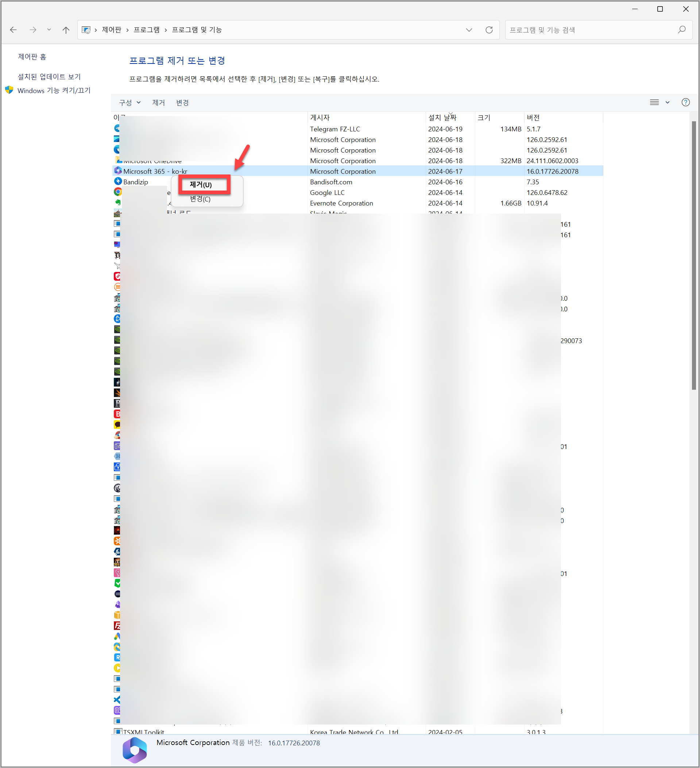This screenshot has width=700, height=768.
Task: Open the help question mark icon
Action: point(685,102)
